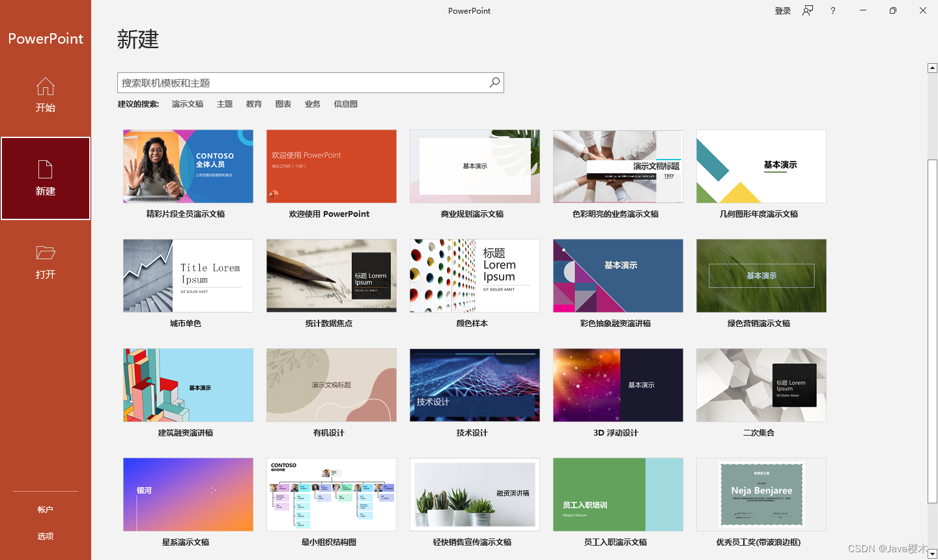The width and height of the screenshot is (938, 560).
Task: Pick the 有机设计 template thumbnail
Action: pyautogui.click(x=332, y=385)
